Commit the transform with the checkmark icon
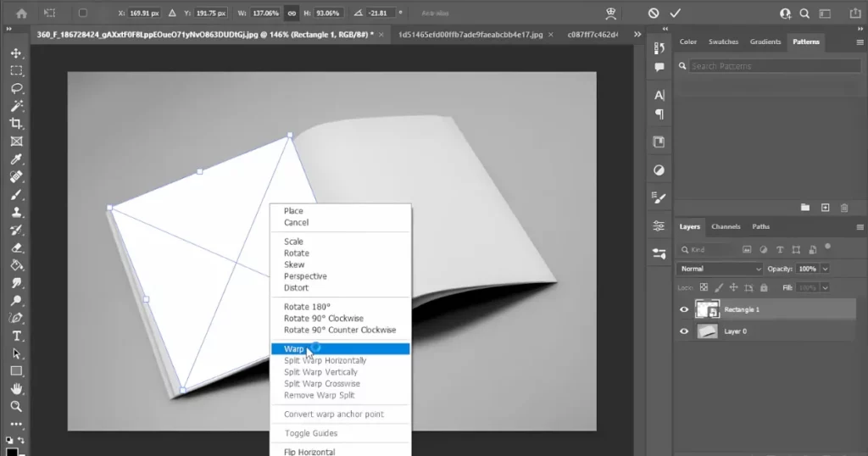 (676, 13)
